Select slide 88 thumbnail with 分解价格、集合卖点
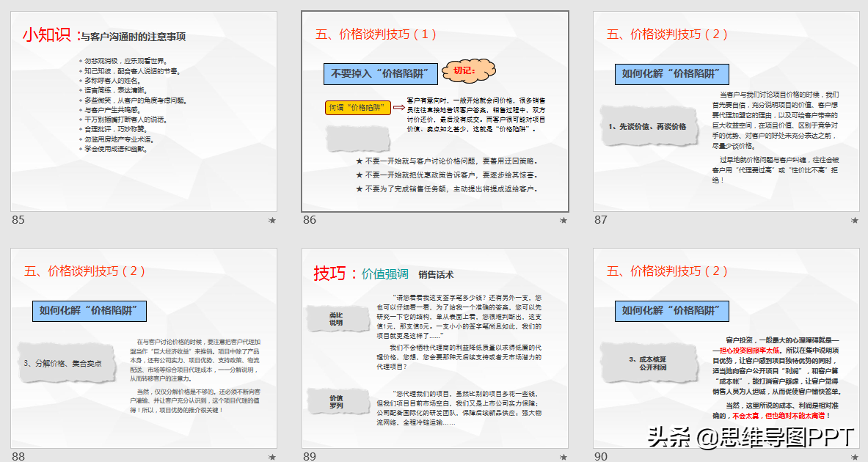Image resolution: width=868 pixels, height=462 pixels. tap(144, 348)
